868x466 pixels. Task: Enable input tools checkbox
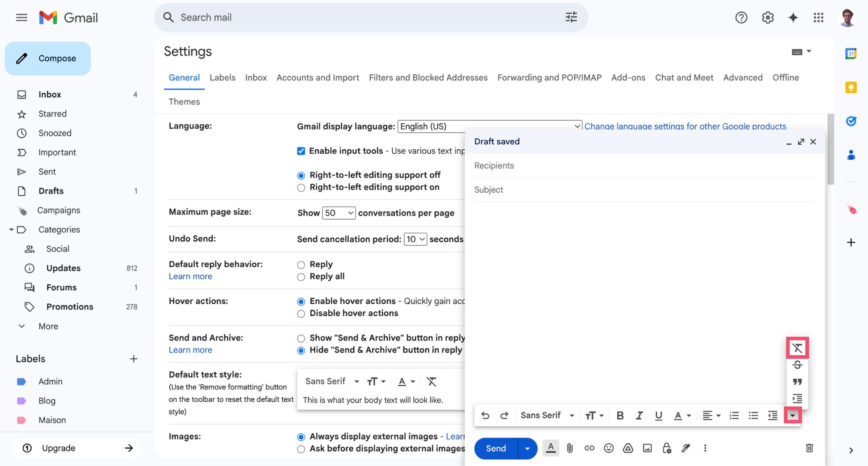[301, 151]
